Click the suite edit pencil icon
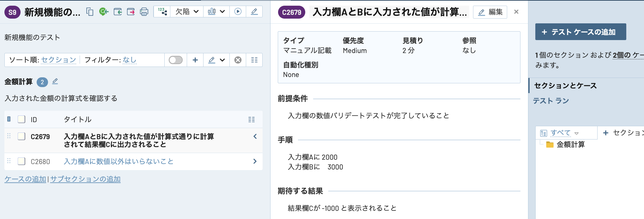 point(254,12)
